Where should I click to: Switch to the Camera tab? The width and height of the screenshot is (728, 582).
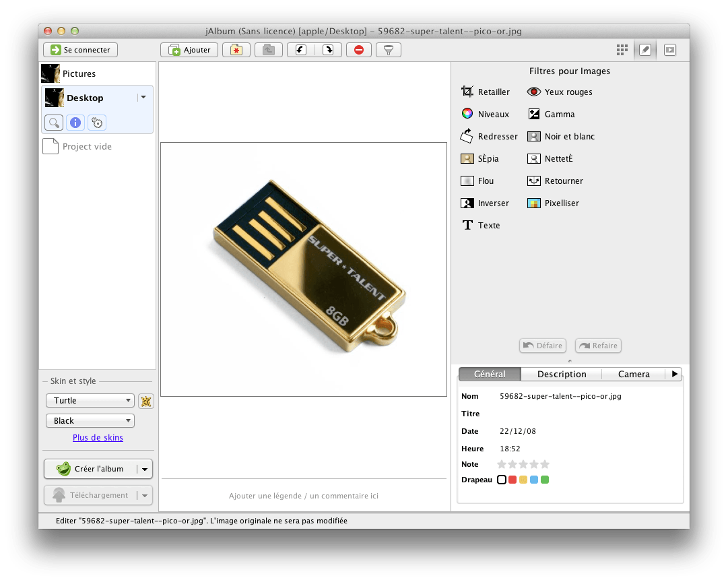tap(634, 374)
